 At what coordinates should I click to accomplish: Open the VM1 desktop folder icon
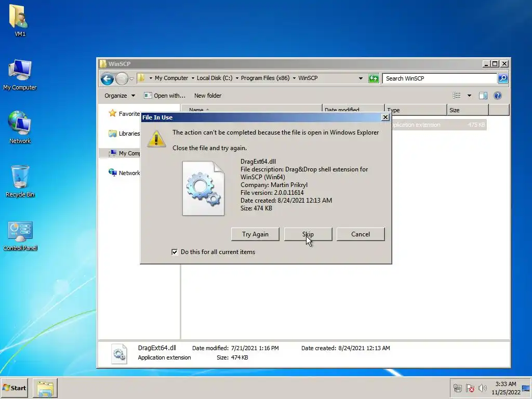pyautogui.click(x=20, y=20)
